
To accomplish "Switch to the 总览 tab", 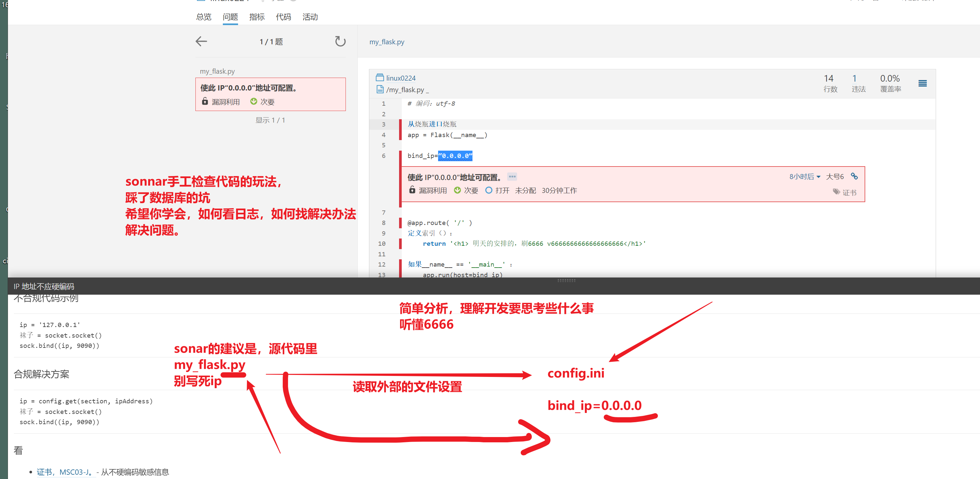I will click(x=204, y=17).
